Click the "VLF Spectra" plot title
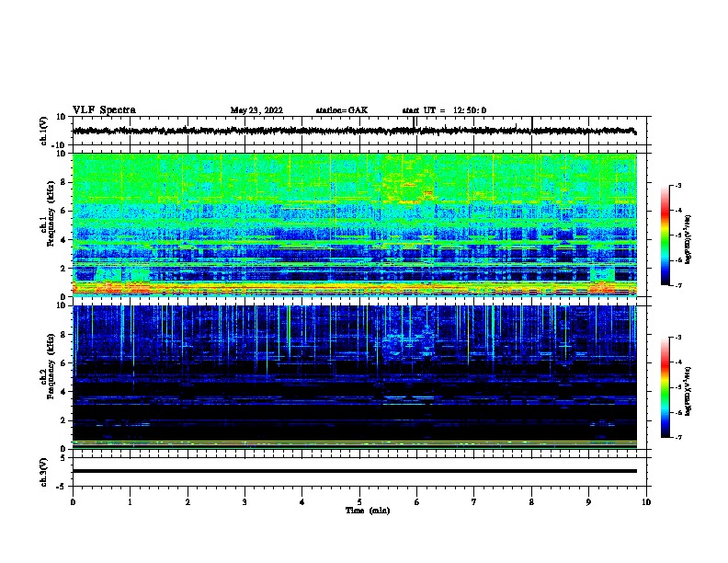The image size is (728, 563). coord(104,110)
